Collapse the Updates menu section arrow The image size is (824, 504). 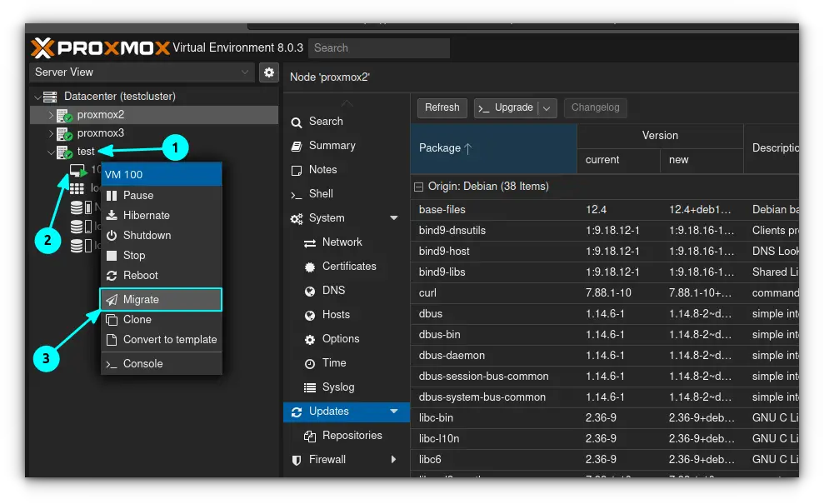(x=393, y=412)
